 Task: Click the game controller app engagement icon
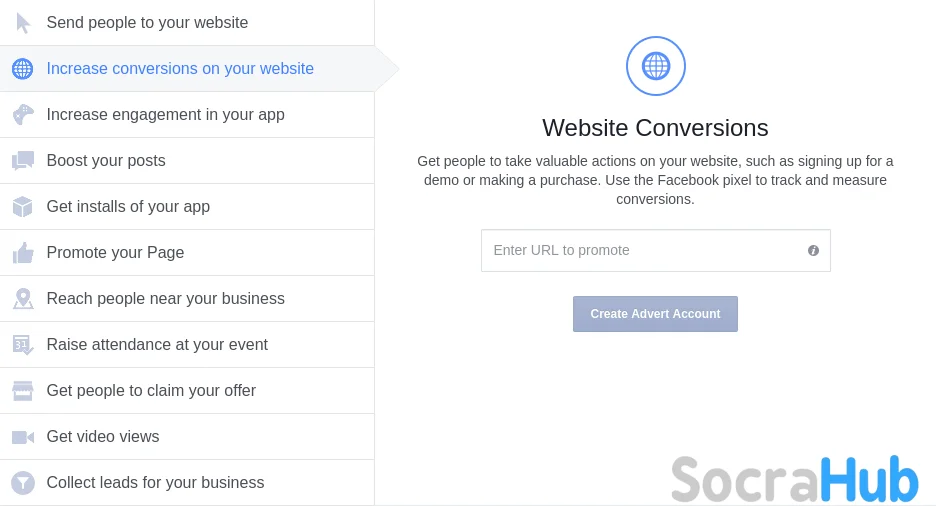tap(22, 115)
